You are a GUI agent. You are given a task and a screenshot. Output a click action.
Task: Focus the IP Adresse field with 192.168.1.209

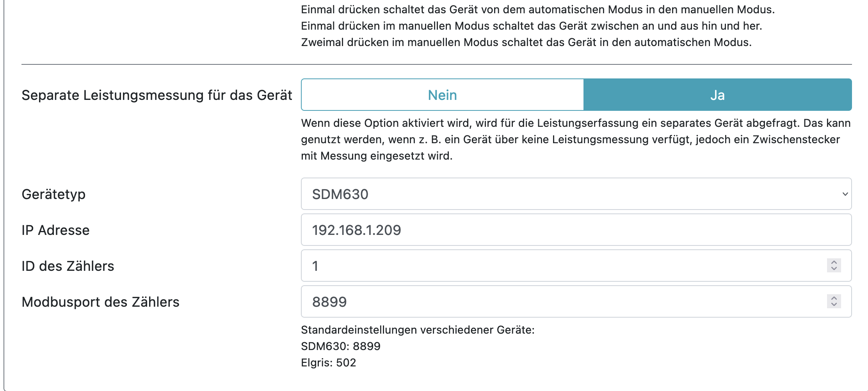(576, 230)
